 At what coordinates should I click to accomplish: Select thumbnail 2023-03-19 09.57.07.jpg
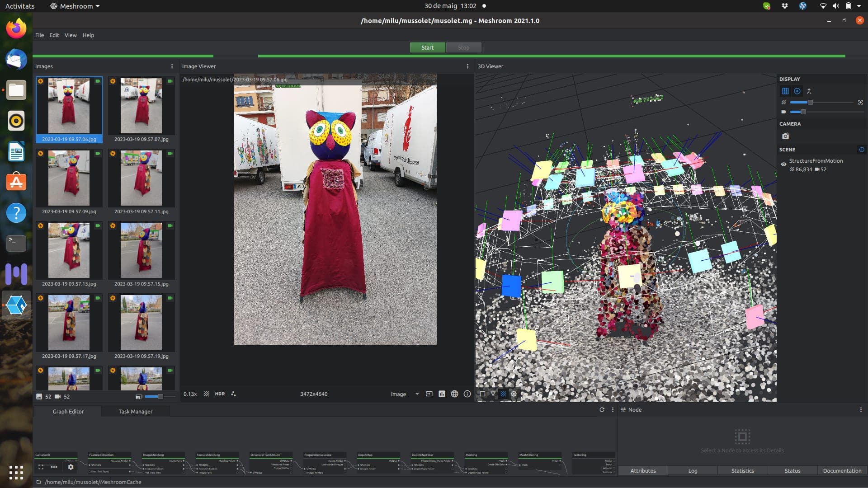click(x=141, y=110)
